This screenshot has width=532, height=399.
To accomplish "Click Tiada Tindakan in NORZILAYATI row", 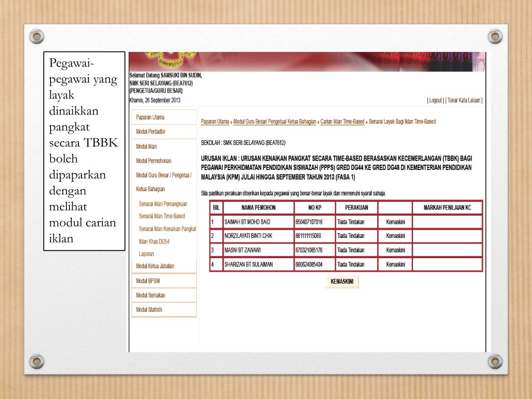I will click(x=351, y=236).
